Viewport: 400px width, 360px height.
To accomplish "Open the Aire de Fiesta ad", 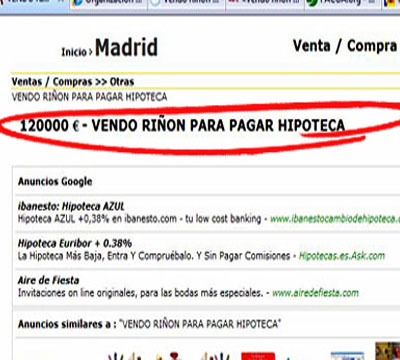I will click(x=49, y=280).
